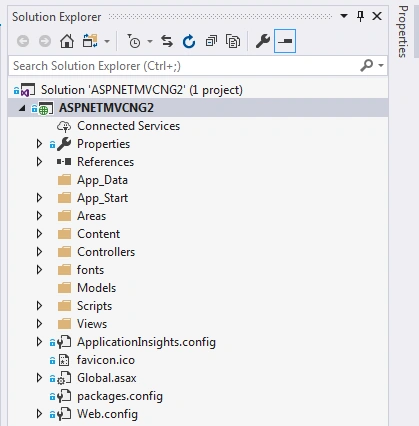Refresh the Solution Explorer
This screenshot has height=426, width=419.
coord(189,41)
